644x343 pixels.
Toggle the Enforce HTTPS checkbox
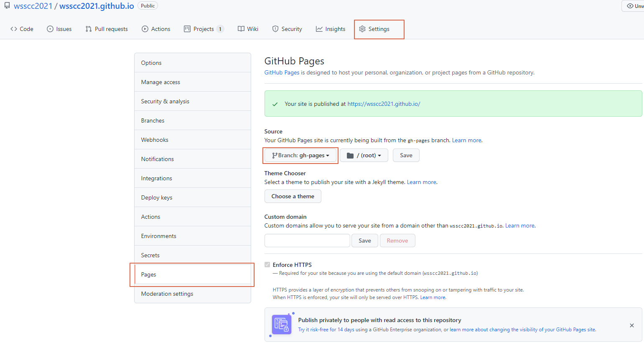tap(267, 264)
